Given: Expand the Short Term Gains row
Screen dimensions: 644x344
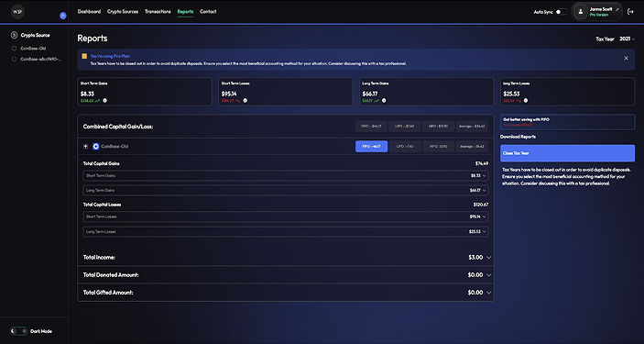Looking at the screenshot, I should point(286,175).
